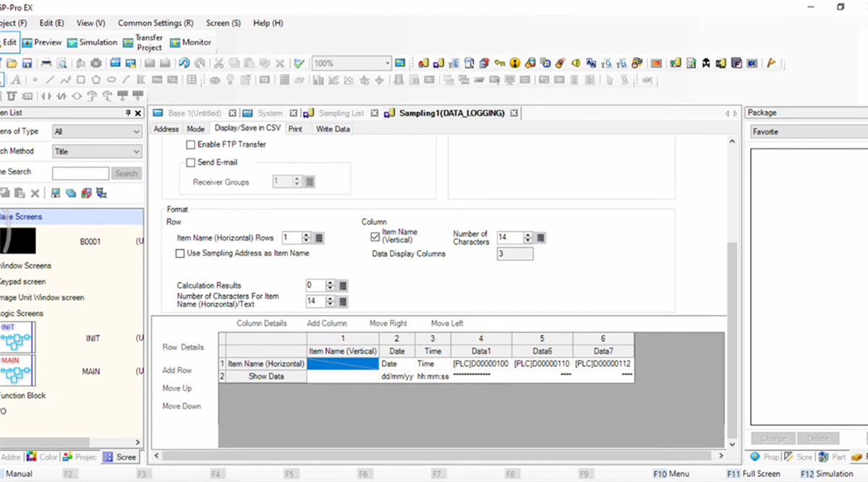
Task: Run error check green checkmark icon
Action: tap(299, 64)
